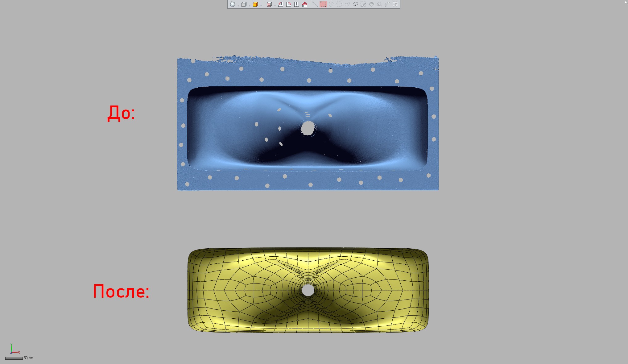
Task: Click the gray cube body display icon
Action: tap(244, 4)
